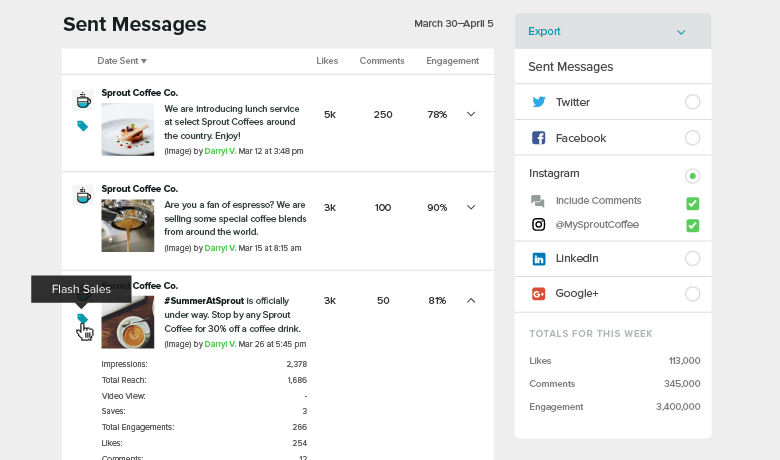This screenshot has height=460, width=780.
Task: Click the coffee cup profile icon on the espresso post
Action: point(83,195)
